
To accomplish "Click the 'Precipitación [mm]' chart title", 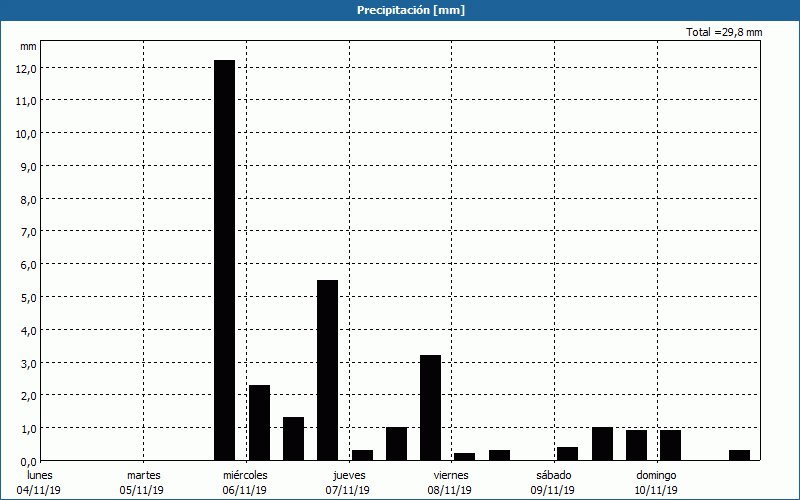I will coord(411,10).
